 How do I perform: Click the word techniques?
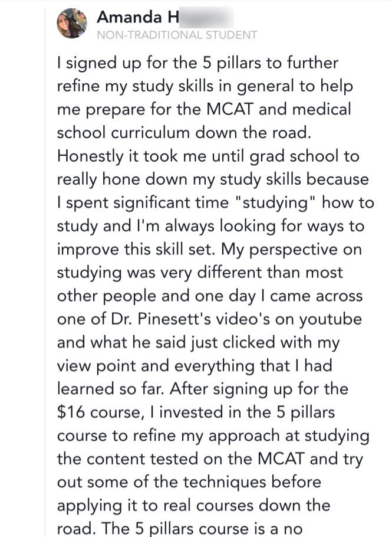click(225, 483)
